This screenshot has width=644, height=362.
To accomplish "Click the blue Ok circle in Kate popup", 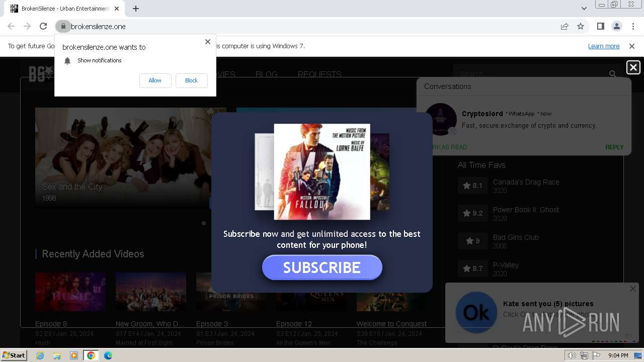I will [x=476, y=313].
